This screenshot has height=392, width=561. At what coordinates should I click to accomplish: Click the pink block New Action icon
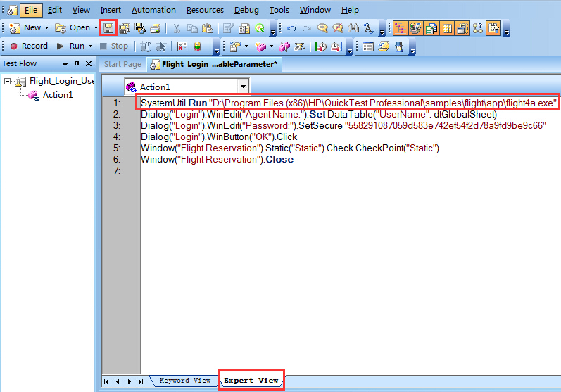261,46
